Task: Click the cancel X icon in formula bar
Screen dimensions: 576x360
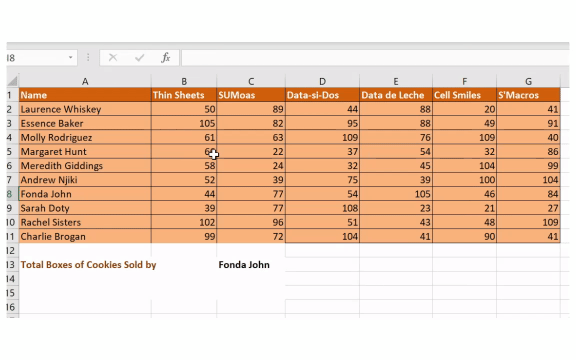Action: (x=113, y=57)
